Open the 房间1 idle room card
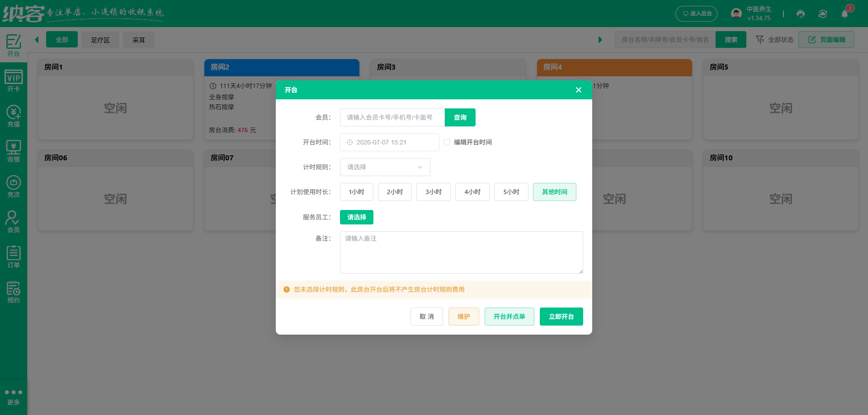868x415 pixels. pyautogui.click(x=116, y=99)
